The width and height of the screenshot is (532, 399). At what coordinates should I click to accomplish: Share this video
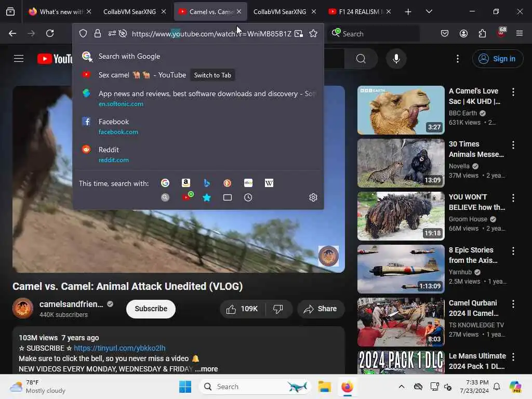(x=321, y=309)
